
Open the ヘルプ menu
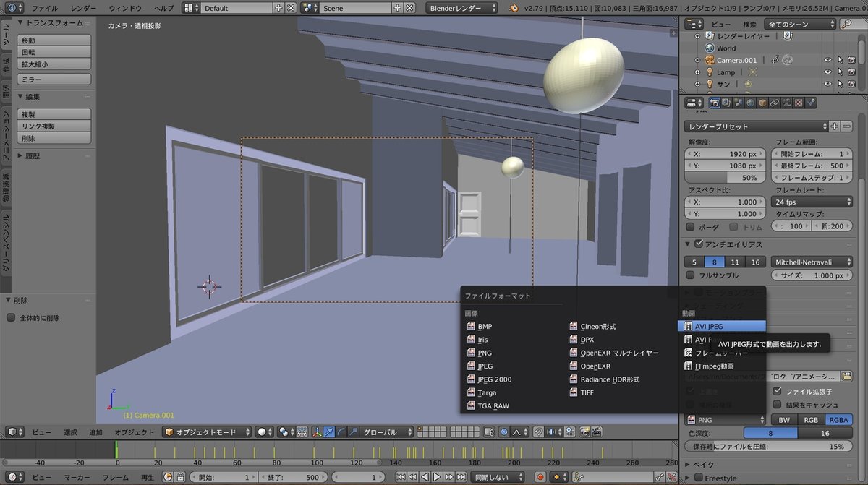coord(164,8)
